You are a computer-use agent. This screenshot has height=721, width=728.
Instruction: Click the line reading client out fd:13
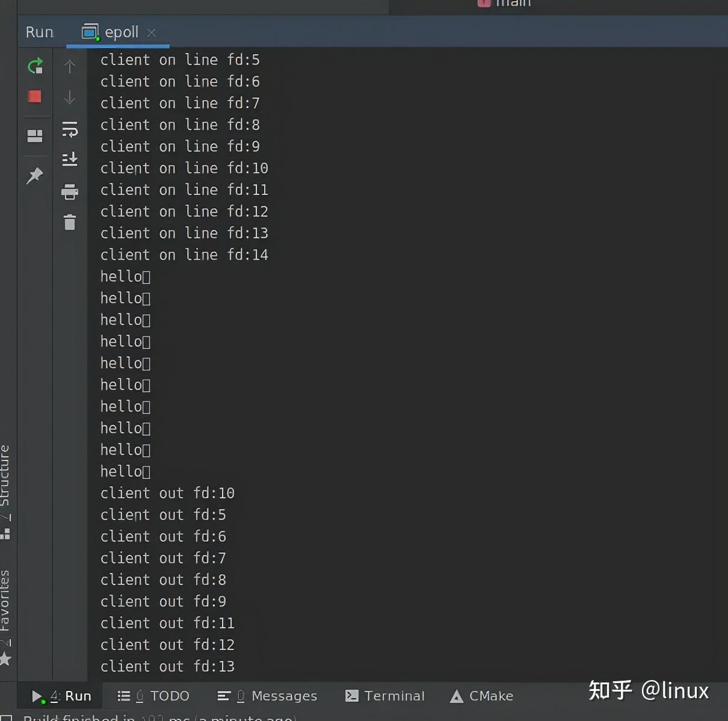(167, 666)
